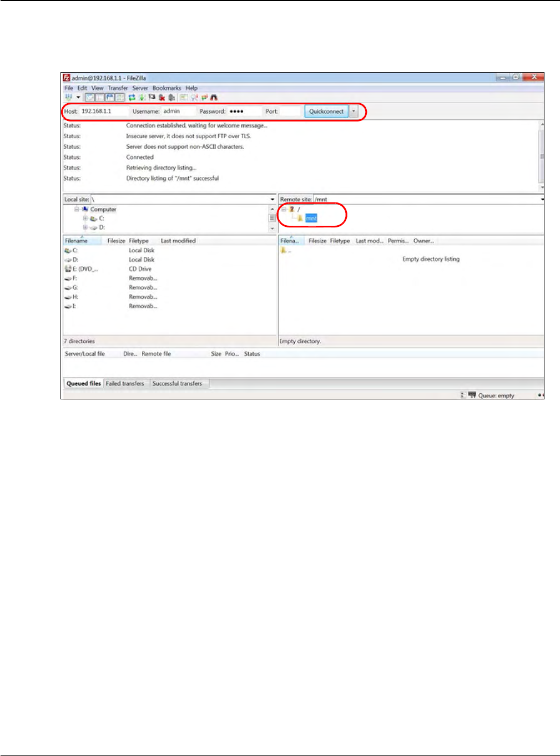The width and height of the screenshot is (560, 756).
Task: Open the Help menu
Action: pyautogui.click(x=191, y=88)
